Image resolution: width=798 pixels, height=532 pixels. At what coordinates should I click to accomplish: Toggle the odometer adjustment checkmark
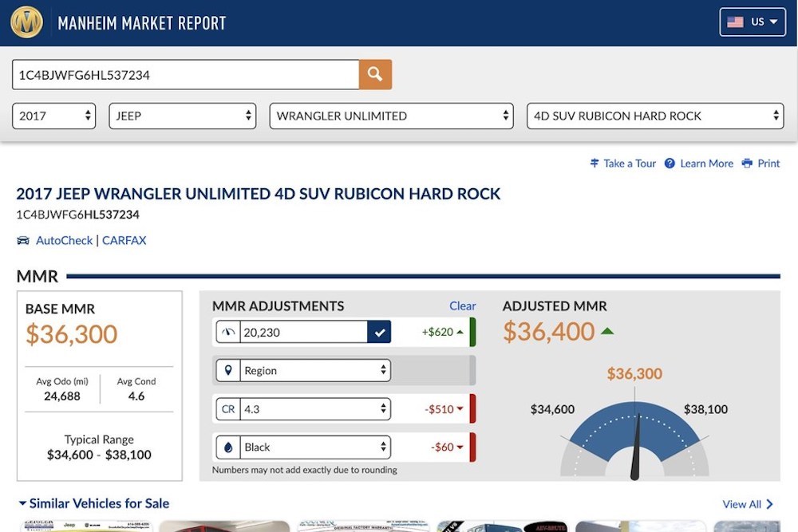379,332
